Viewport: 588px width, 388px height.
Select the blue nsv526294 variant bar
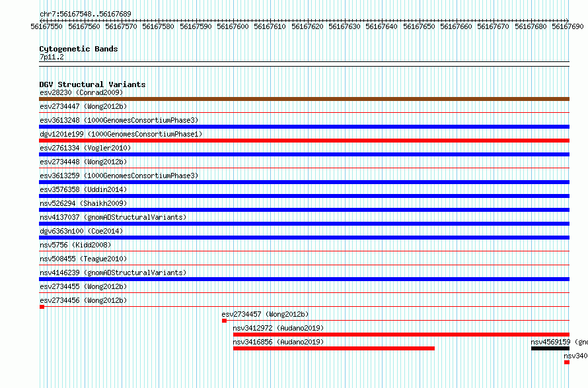304,210
